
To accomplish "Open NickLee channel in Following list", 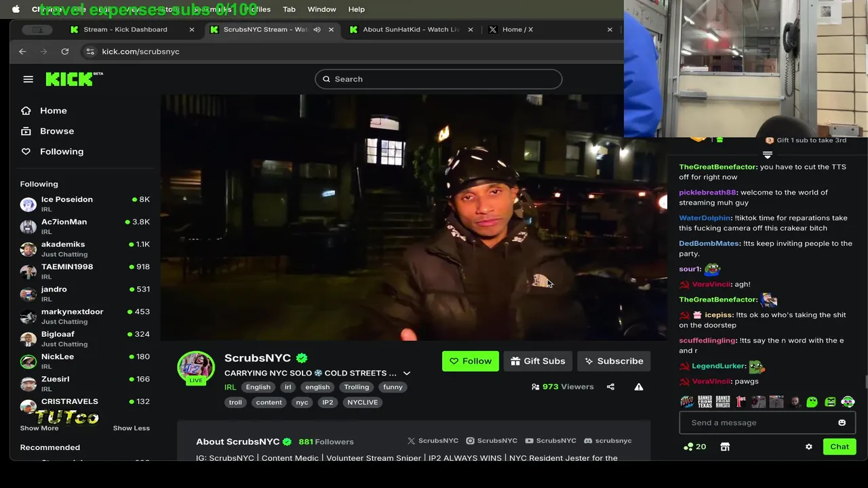I will (x=85, y=361).
